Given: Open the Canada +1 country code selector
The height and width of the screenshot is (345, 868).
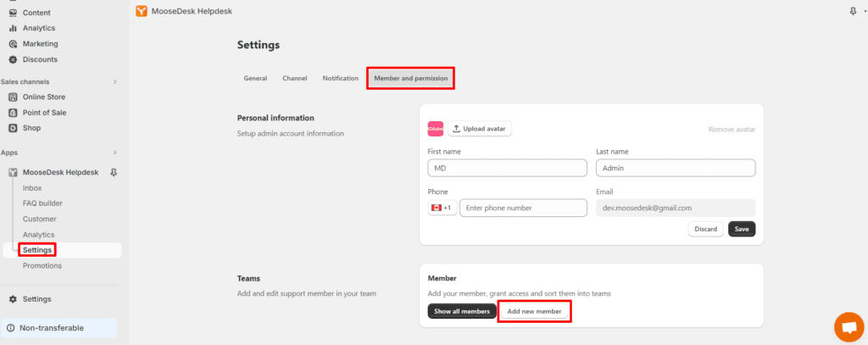Looking at the screenshot, I should (x=442, y=208).
